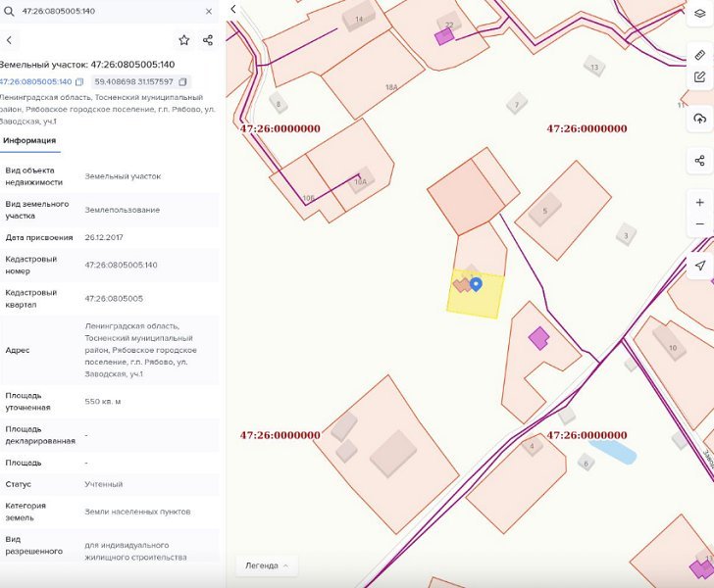Screen dimensions: 714x588
Task: Click the purple building in the parcel below the pin
Action: 538,338
